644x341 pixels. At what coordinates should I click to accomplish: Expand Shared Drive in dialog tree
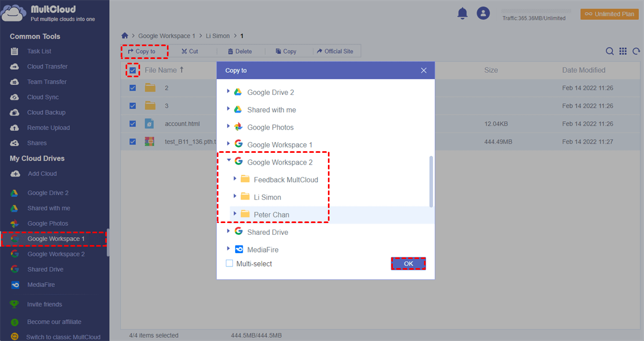coord(229,232)
